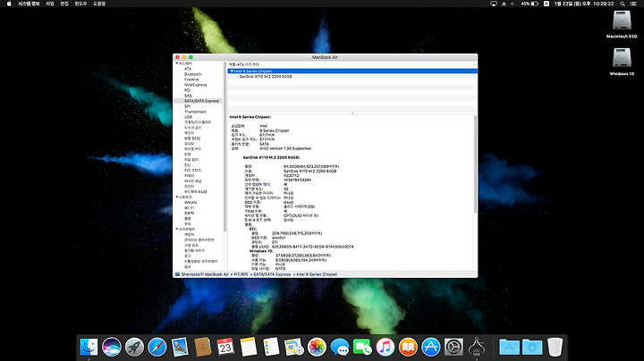Open the 도움말 menu
The image size is (644, 361).
coord(99,4)
